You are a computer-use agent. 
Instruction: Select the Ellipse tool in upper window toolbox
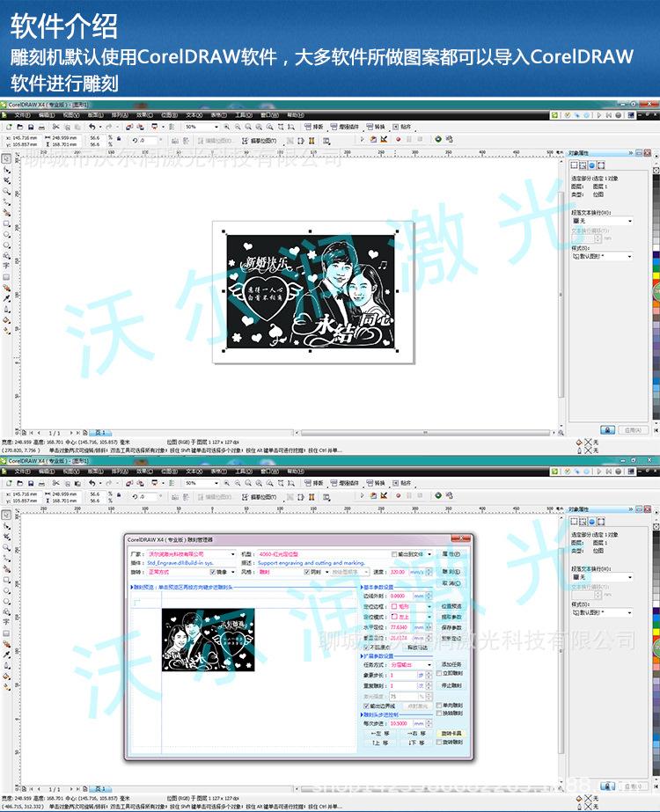point(7,235)
